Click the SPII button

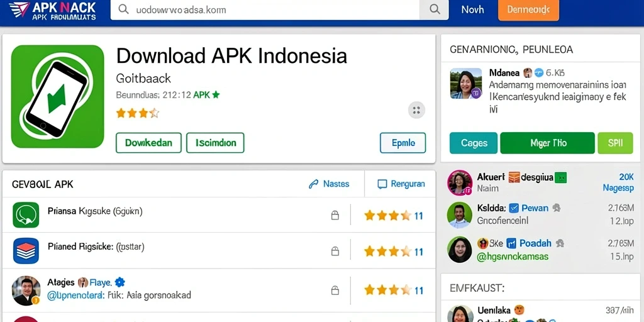coord(615,143)
